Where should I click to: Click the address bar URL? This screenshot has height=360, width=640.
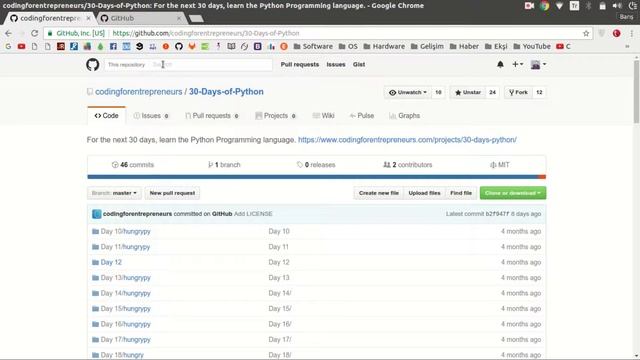coord(206,33)
